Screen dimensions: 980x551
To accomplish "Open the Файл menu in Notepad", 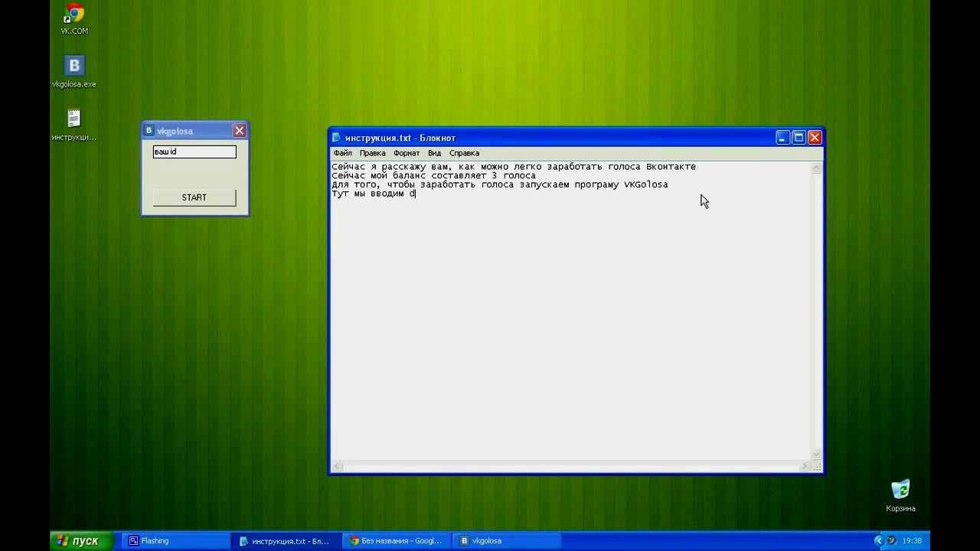I will [342, 153].
